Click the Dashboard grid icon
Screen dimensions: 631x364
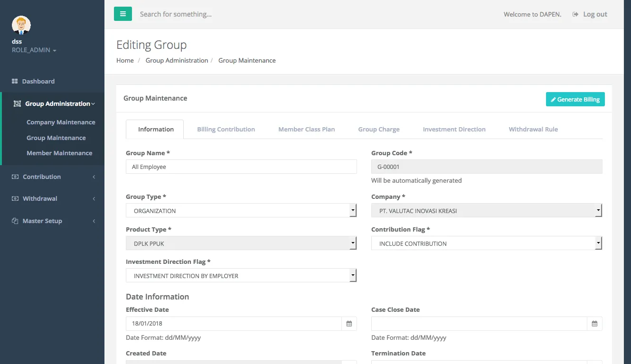(x=15, y=81)
